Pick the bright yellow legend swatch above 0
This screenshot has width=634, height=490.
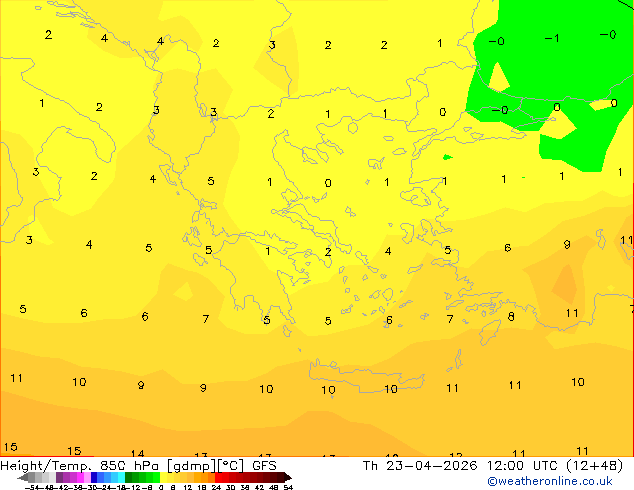(164, 478)
